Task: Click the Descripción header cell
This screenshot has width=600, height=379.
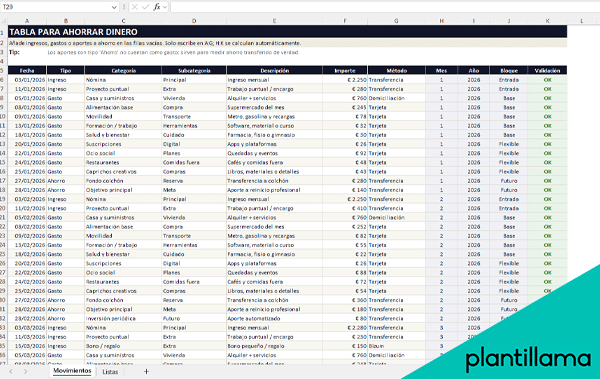Action: point(274,70)
